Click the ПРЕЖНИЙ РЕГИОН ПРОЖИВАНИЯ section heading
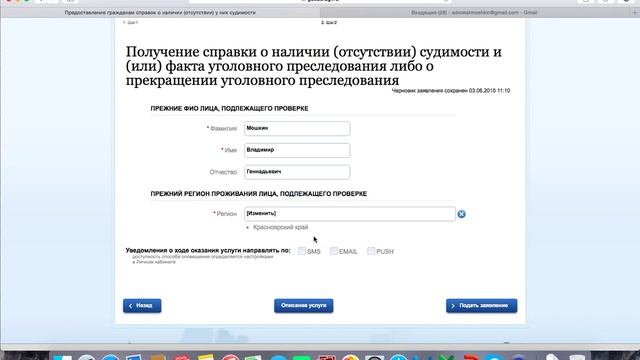The width and height of the screenshot is (640, 360). pyautogui.click(x=259, y=194)
